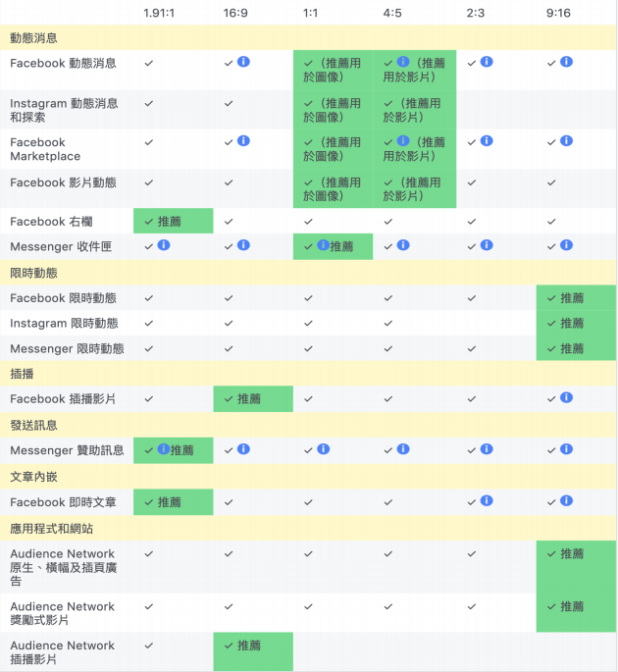The image size is (618, 672).
Task: Click info icon for Facebook 動態消息 16:9
Action: click(243, 62)
